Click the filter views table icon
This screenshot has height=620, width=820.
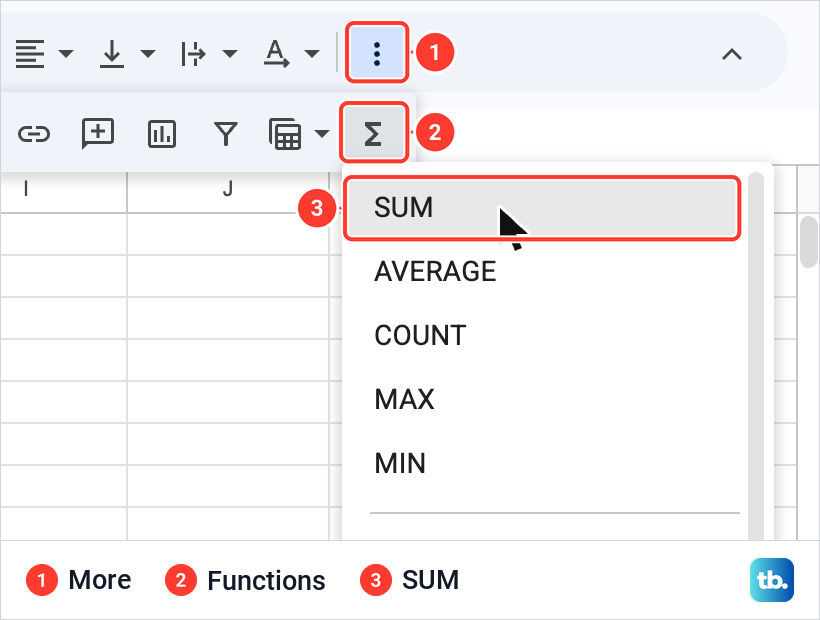[285, 134]
